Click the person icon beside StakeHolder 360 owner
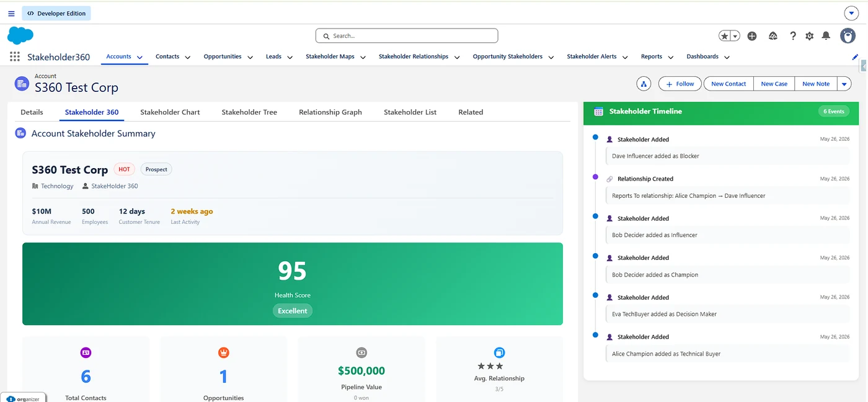868x402 pixels. [x=86, y=186]
